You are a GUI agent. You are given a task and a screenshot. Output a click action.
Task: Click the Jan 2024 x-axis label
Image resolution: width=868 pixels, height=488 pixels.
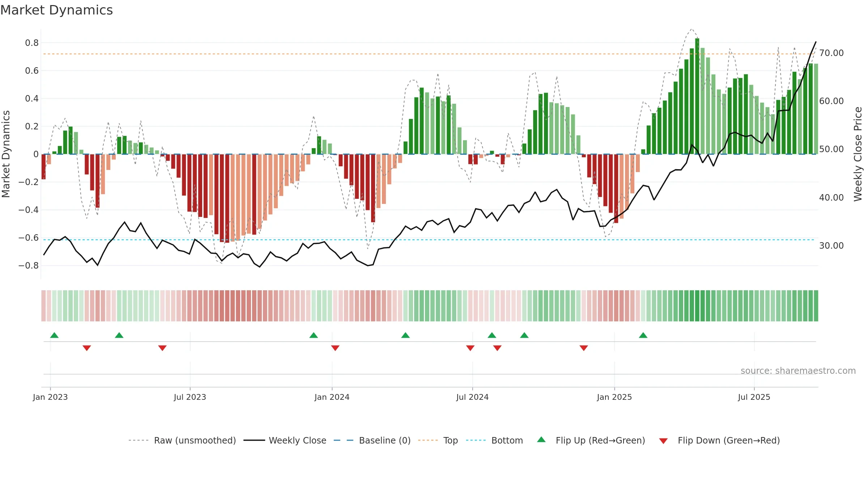[x=332, y=397]
